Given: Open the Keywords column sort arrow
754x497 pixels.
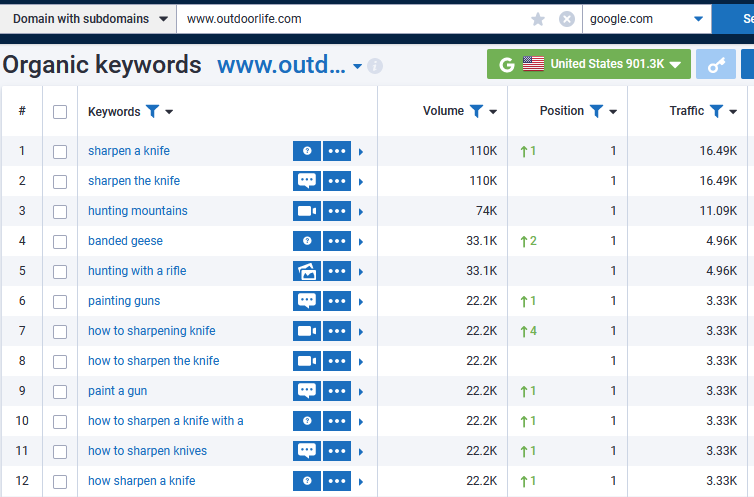Looking at the screenshot, I should 169,112.
